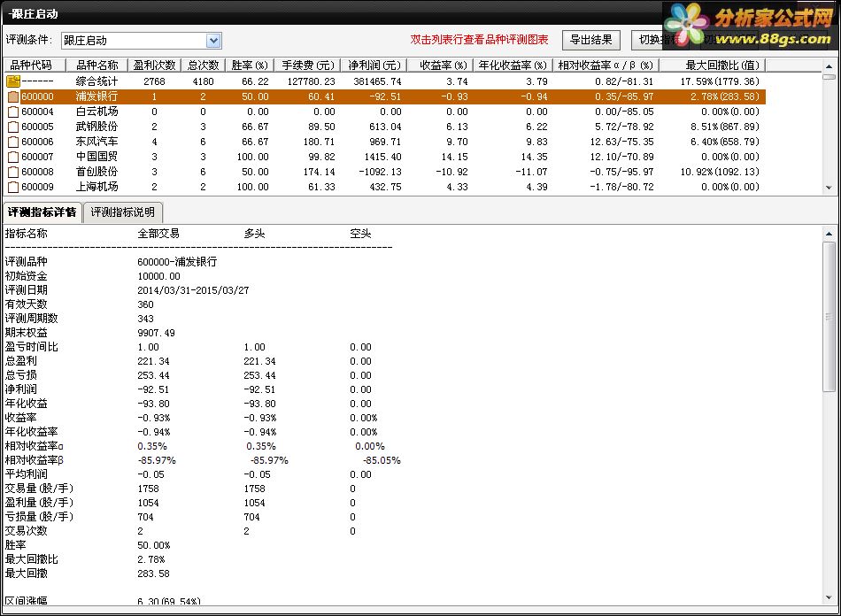Open the 评测条件 dropdown arrow
This screenshot has width=841, height=616.
tap(213, 40)
